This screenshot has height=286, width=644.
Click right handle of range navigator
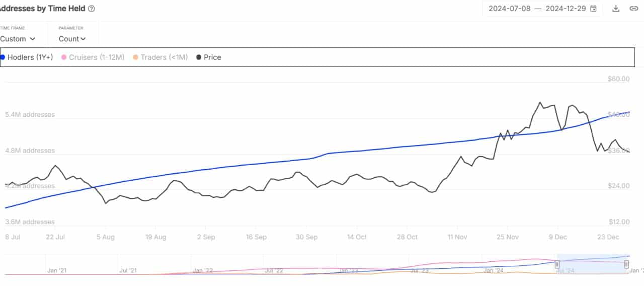click(x=626, y=264)
